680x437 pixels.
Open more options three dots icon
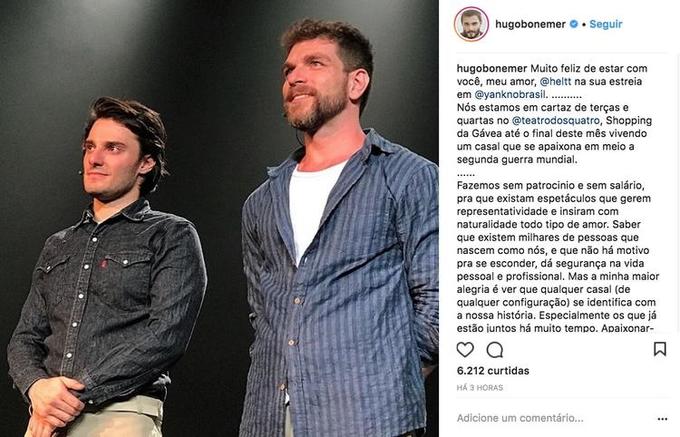point(662,419)
